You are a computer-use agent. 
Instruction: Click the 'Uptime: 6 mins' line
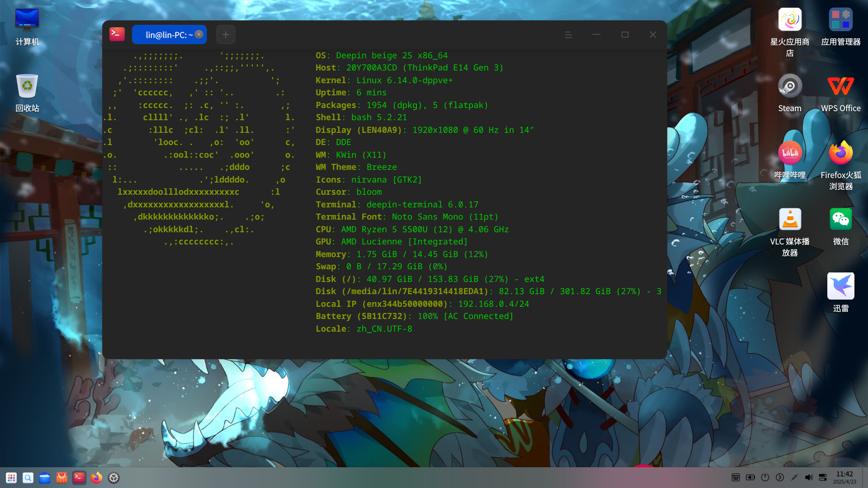coord(351,93)
